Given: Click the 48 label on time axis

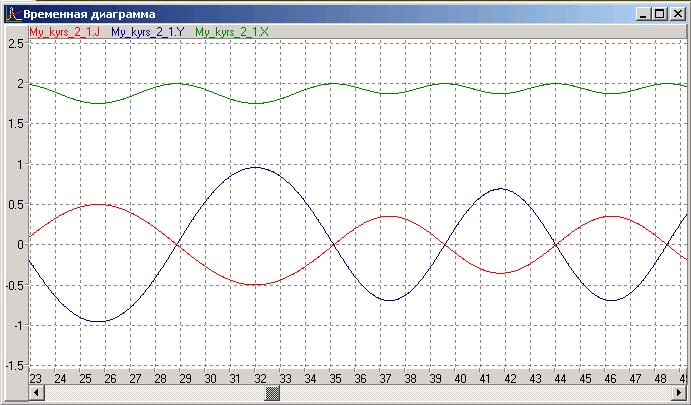Looking at the screenshot, I should [x=660, y=379].
